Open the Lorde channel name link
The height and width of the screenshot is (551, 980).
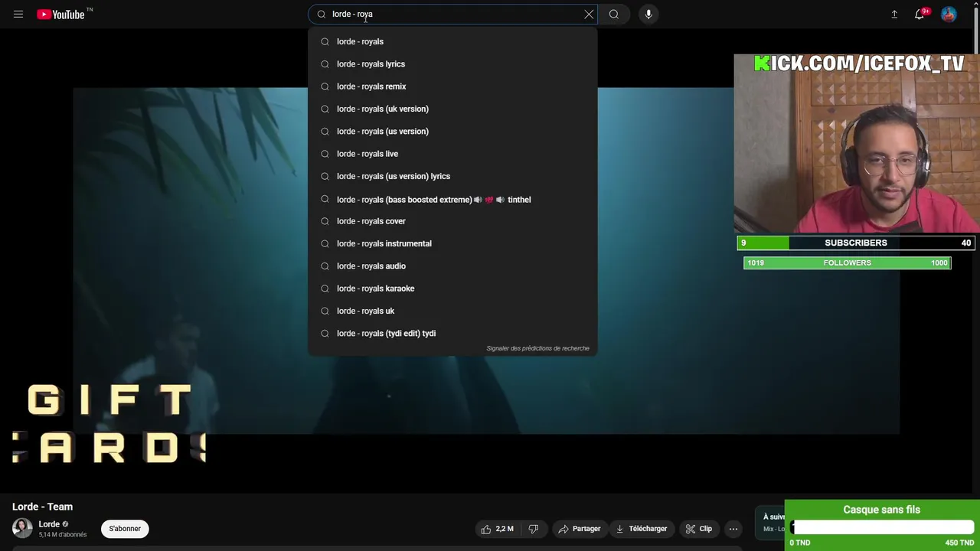coord(49,524)
